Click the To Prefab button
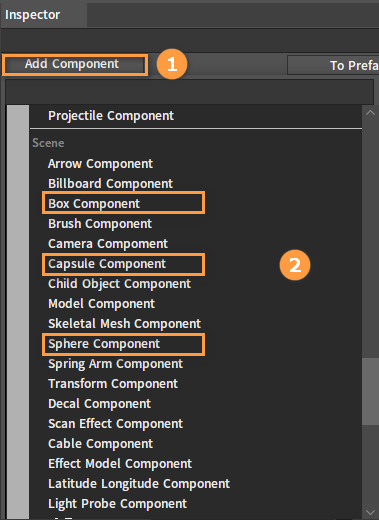 (x=333, y=65)
